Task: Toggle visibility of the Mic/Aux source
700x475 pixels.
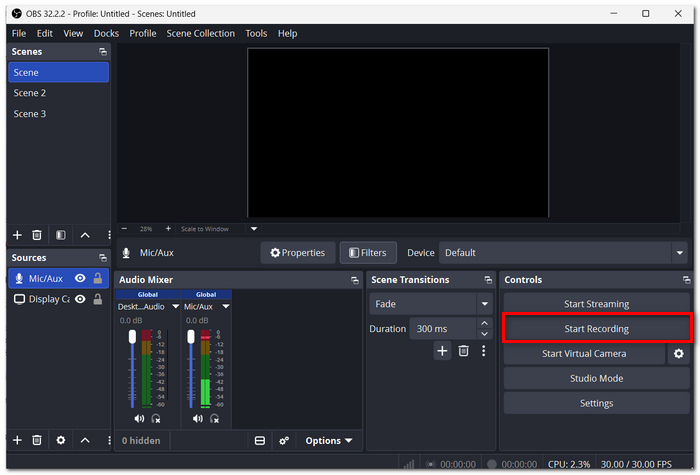Action: [x=80, y=278]
